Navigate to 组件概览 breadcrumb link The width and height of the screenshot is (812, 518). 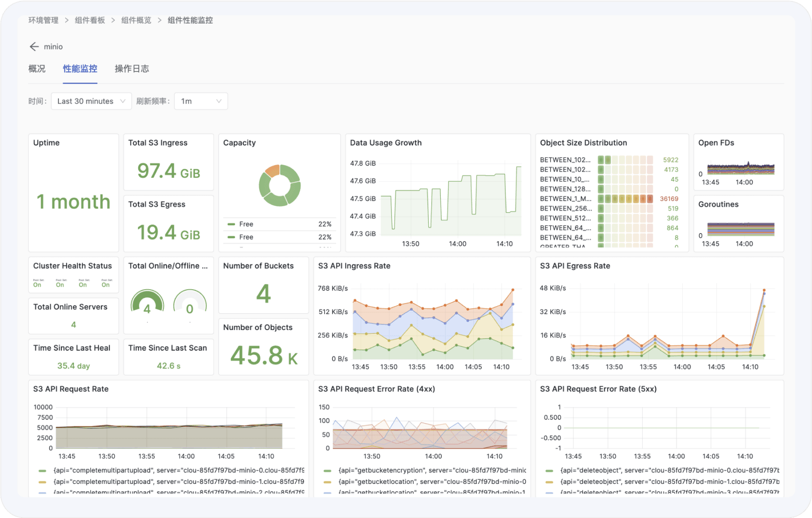[136, 20]
